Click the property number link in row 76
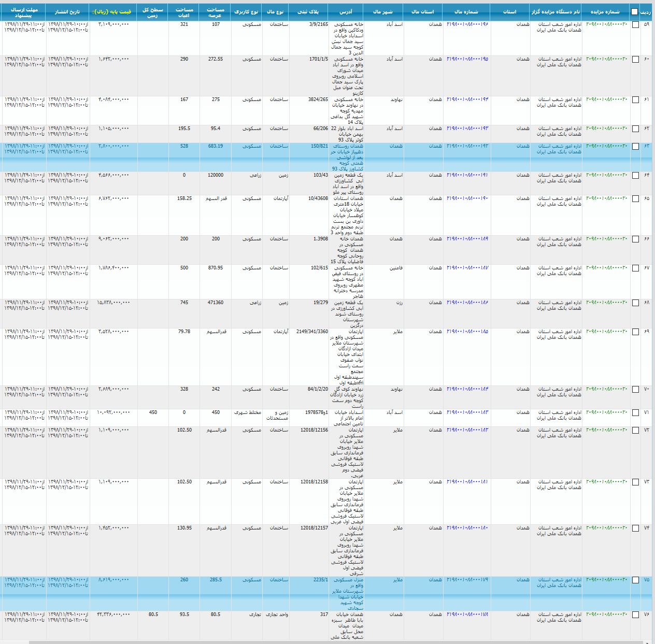 pyautogui.click(x=467, y=614)
